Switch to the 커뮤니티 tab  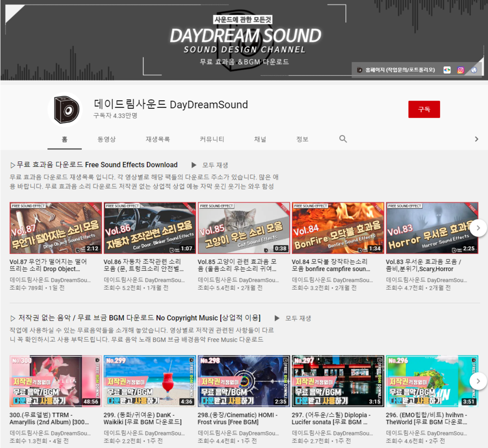coord(212,139)
